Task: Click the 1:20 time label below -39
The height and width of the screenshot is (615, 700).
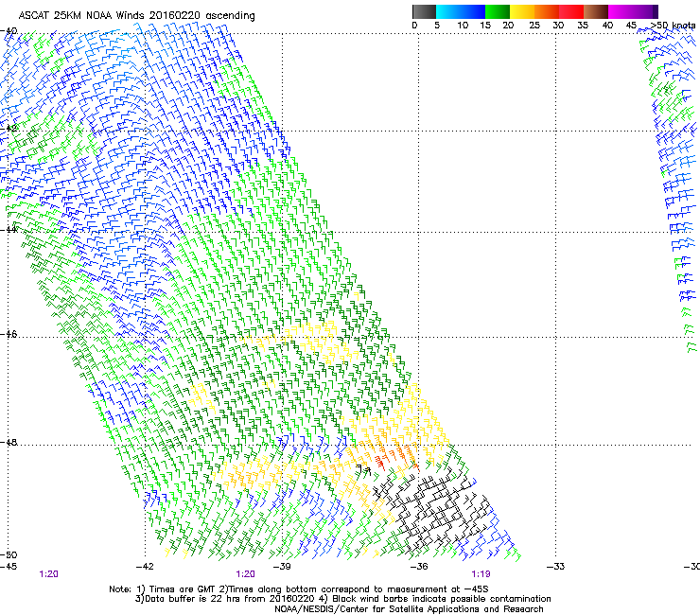Action: click(246, 574)
